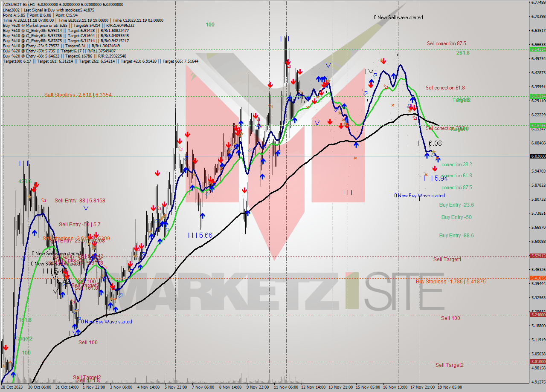Click the green '423.6' level label
Image resolution: width=546 pixels, height=392 pixels.
[x=25, y=182]
